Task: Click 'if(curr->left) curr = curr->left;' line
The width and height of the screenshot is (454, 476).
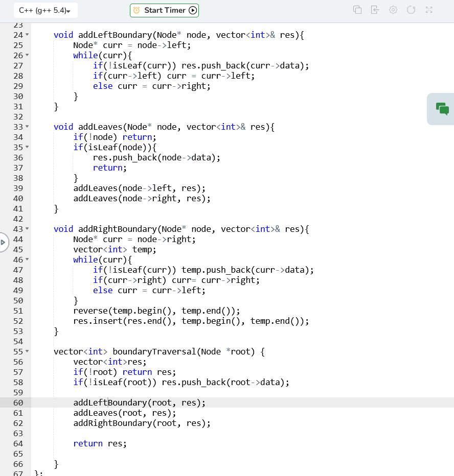Action: point(174,76)
